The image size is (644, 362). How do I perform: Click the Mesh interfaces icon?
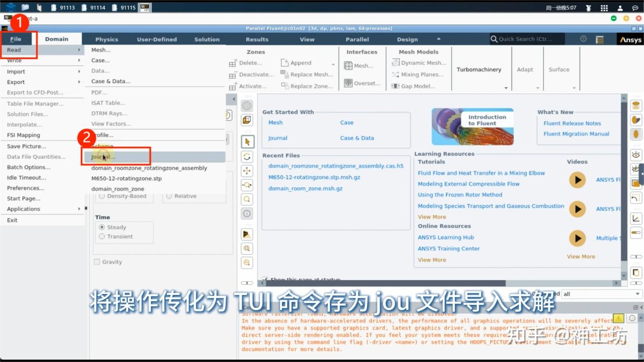[x=348, y=65]
